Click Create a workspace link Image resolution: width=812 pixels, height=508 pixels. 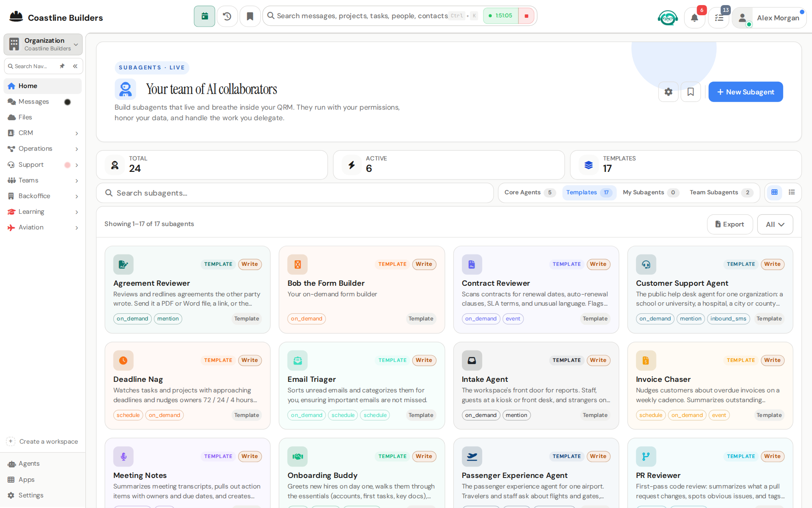tap(43, 442)
